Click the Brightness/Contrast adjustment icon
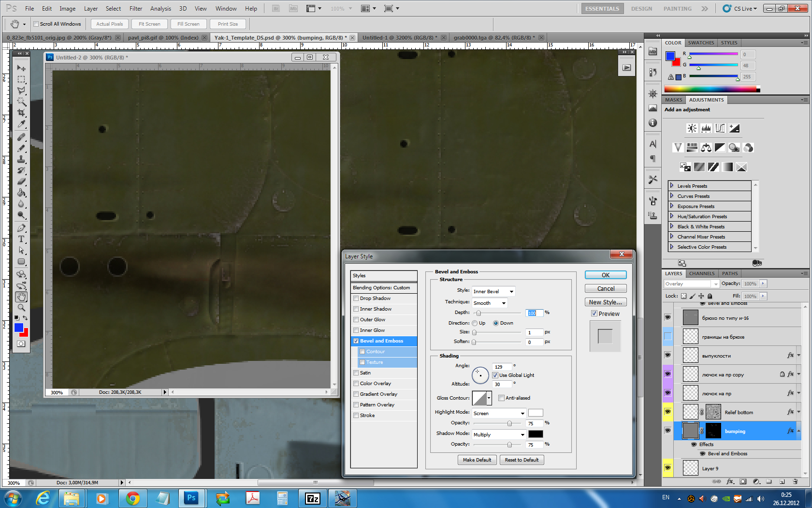The height and width of the screenshot is (508, 812). coord(692,128)
